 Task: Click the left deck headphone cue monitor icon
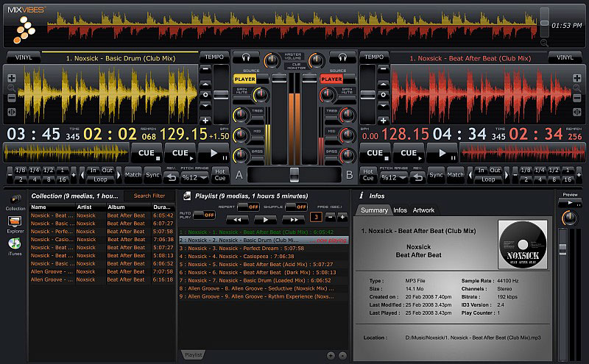tap(246, 57)
